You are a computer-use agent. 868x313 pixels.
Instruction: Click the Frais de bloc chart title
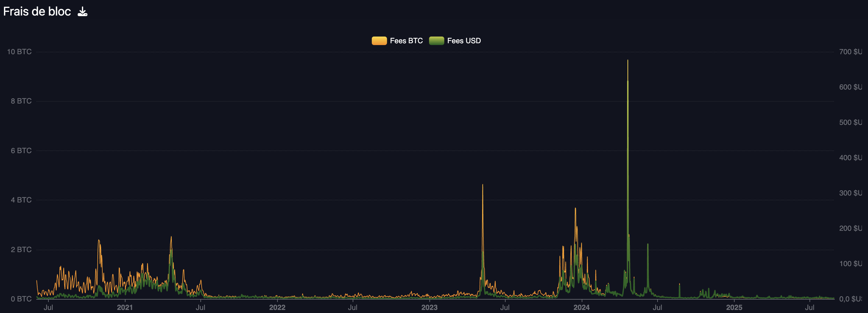click(x=37, y=12)
